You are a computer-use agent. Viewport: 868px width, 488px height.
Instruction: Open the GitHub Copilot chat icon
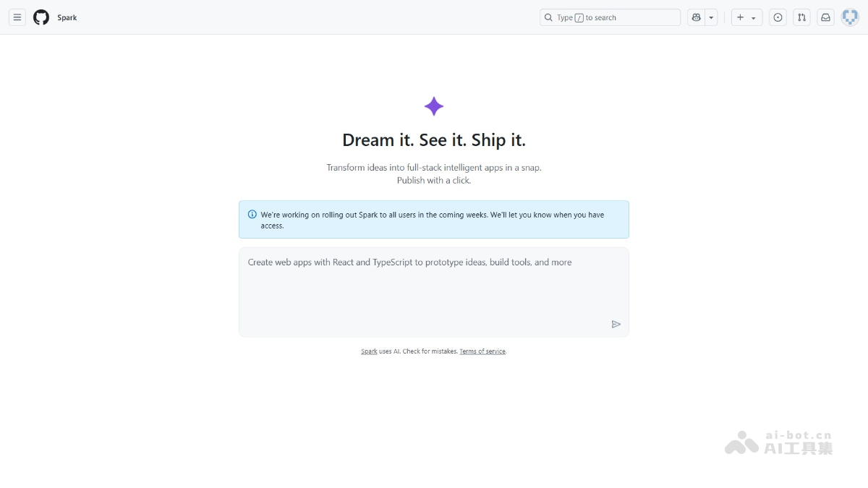point(694,17)
